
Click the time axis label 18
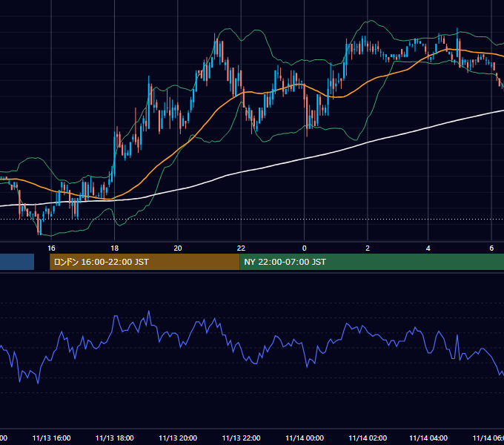115,248
